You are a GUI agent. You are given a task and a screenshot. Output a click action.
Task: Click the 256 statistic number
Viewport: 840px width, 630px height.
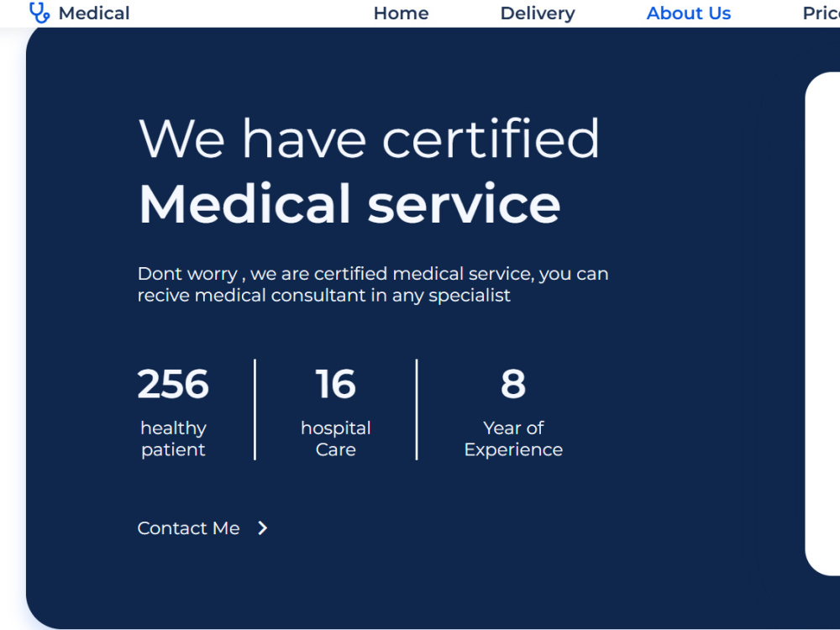coord(173,384)
